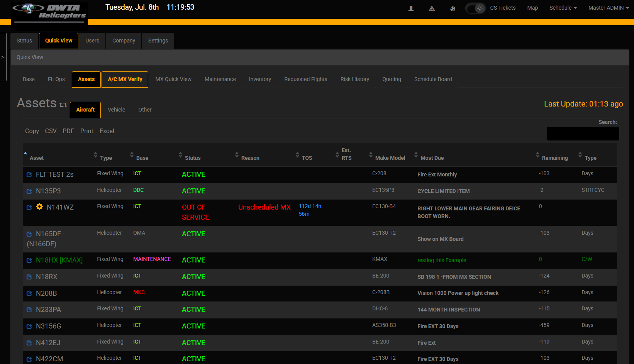Open the Requested Flights sub-tab

[306, 79]
